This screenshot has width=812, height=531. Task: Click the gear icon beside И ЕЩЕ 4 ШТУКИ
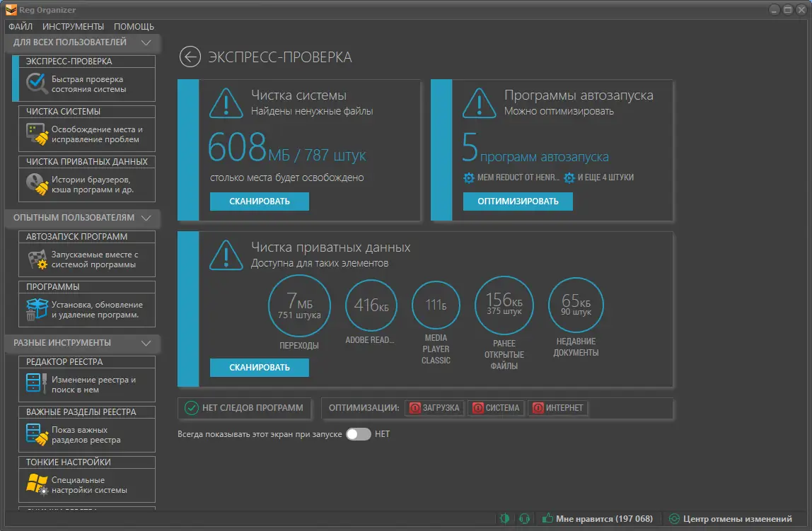click(569, 177)
